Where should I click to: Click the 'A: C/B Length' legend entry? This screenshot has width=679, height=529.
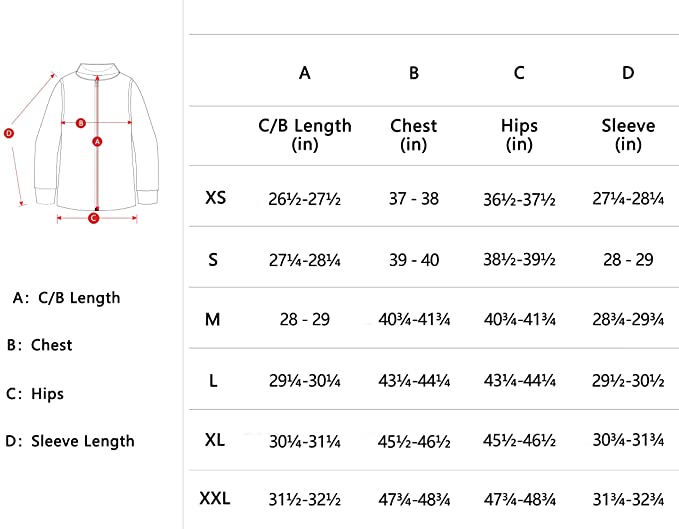[66, 298]
